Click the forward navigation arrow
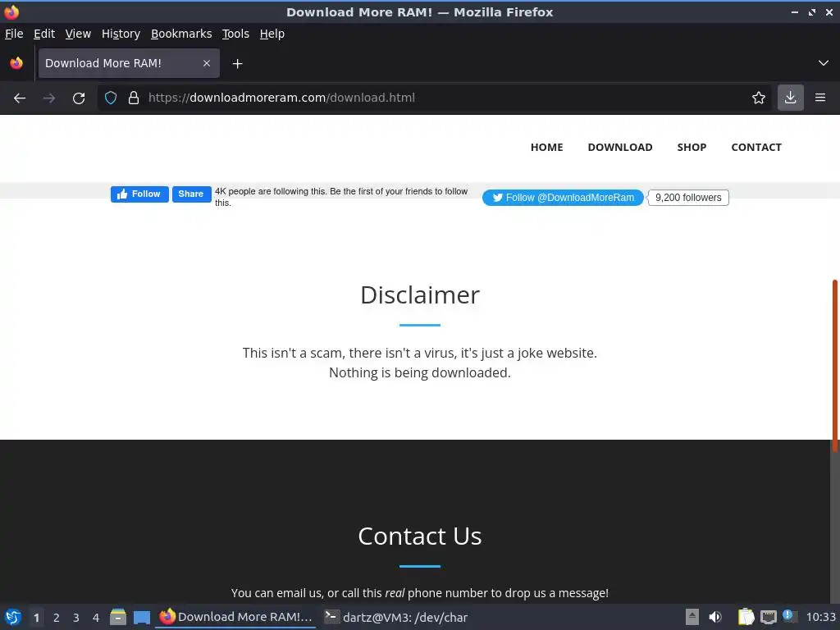The image size is (840, 630). tap(48, 98)
